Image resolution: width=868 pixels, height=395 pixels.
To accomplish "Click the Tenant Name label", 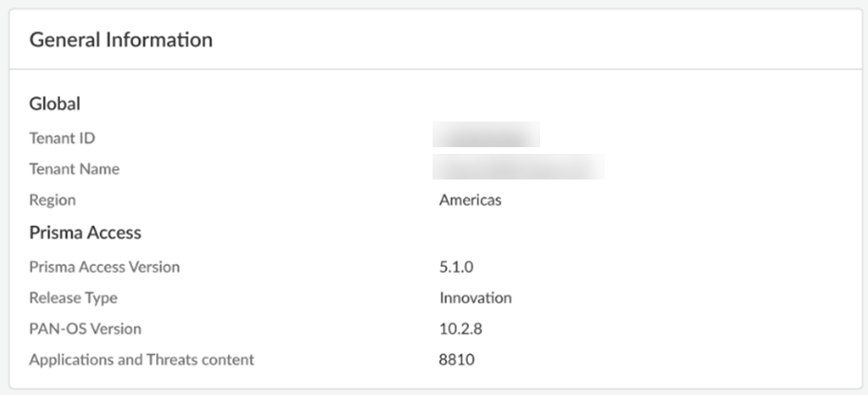I will point(74,169).
